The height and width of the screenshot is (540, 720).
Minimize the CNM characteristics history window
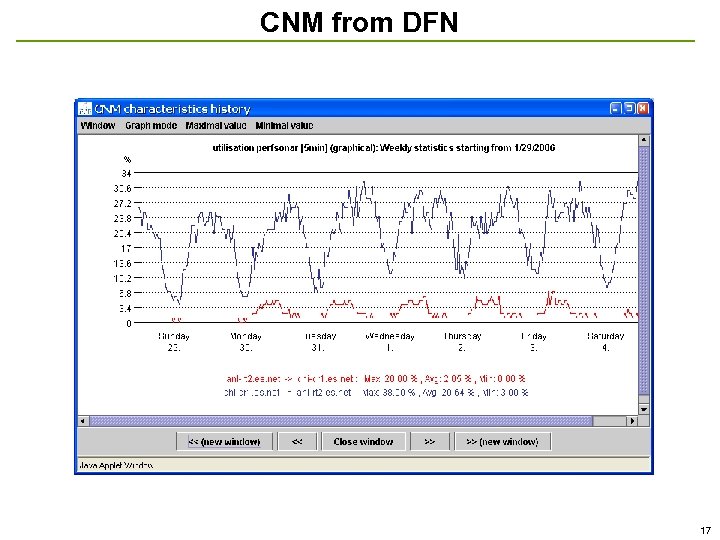pyautogui.click(x=615, y=108)
